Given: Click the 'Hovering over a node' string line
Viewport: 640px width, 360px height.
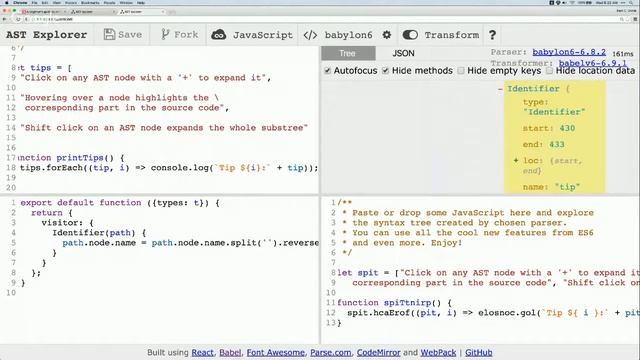Looking at the screenshot, I should pyautogui.click(x=120, y=98).
